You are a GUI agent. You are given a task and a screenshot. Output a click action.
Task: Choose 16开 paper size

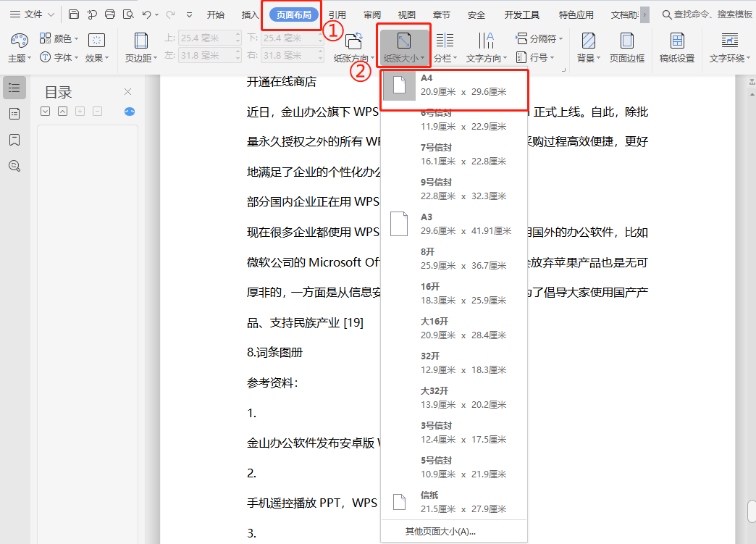click(454, 293)
